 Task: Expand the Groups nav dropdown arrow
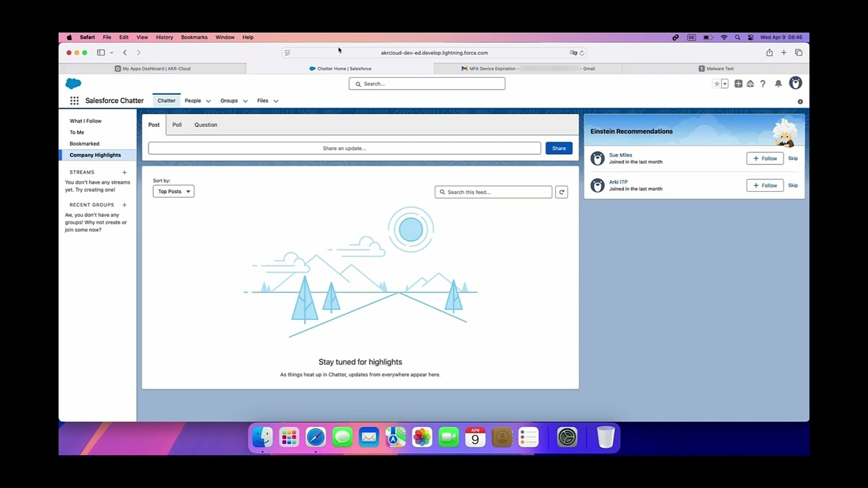pos(245,101)
